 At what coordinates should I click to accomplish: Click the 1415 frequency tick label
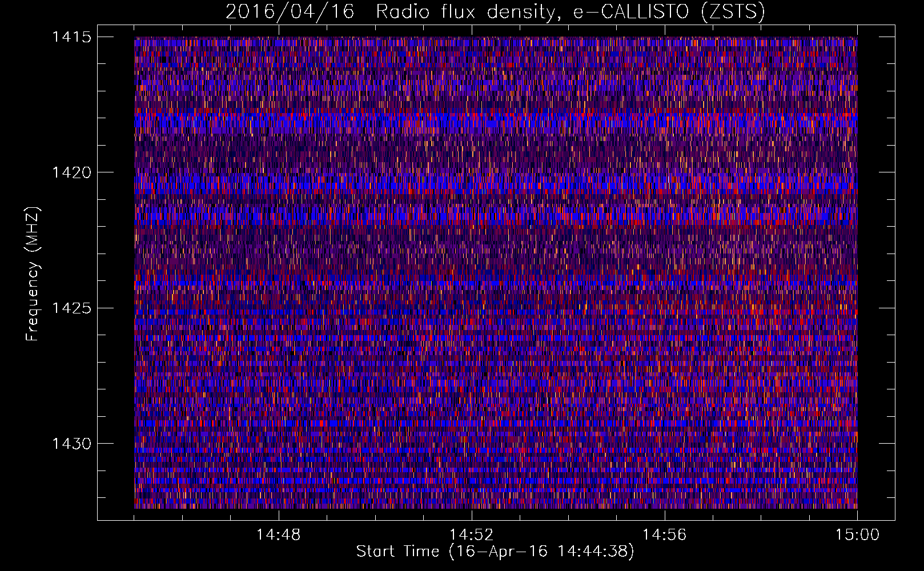[71, 37]
